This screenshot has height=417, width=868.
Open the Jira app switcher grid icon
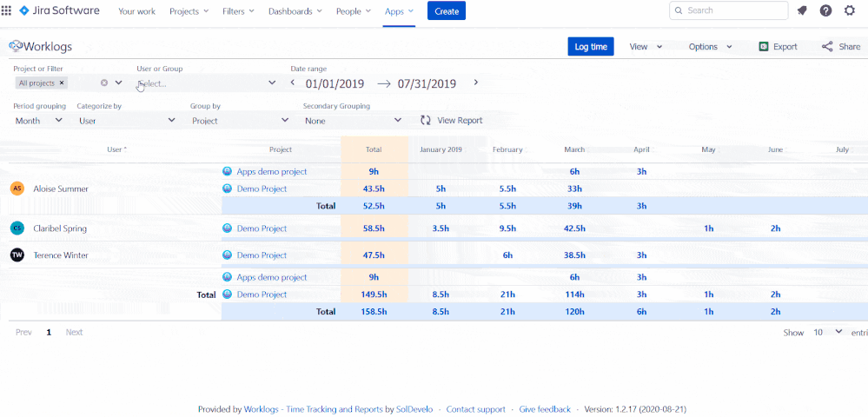pos(7,10)
